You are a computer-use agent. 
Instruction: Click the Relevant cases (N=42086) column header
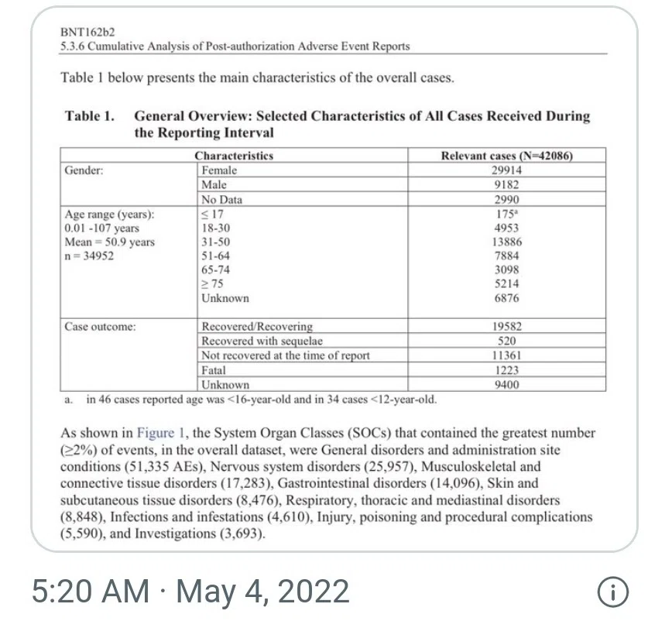(x=507, y=156)
